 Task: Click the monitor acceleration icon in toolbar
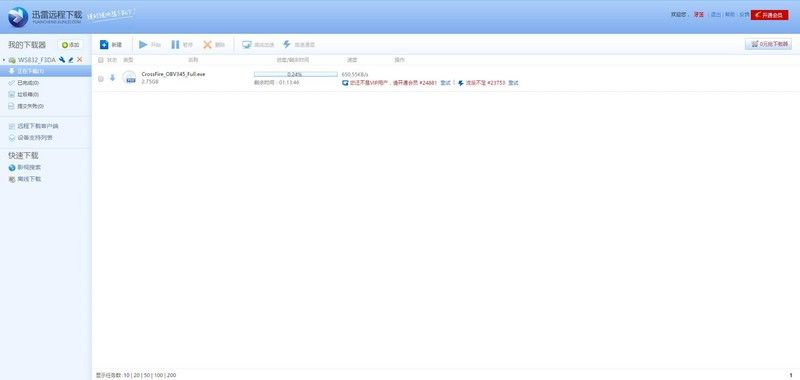pos(247,45)
